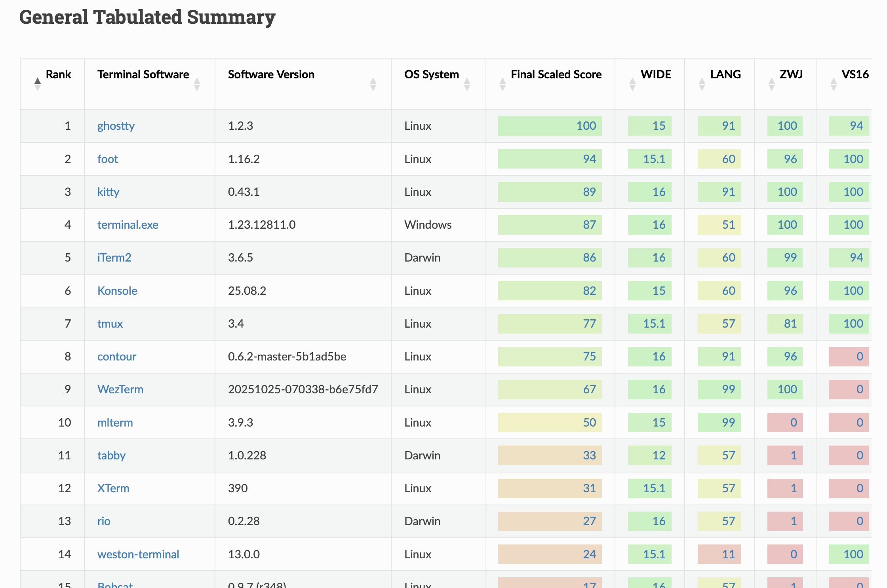Viewport: 887px width, 588px height.
Task: Sort table by Rank column arrow
Action: [x=38, y=84]
